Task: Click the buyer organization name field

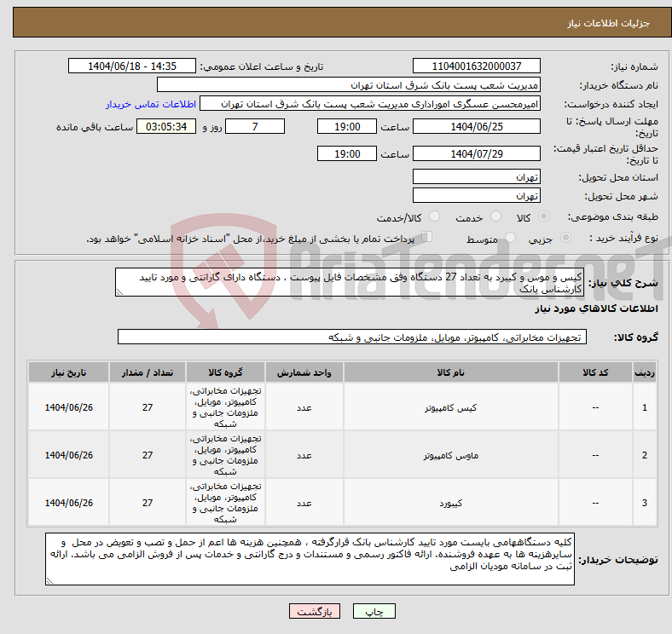Action: click(349, 85)
